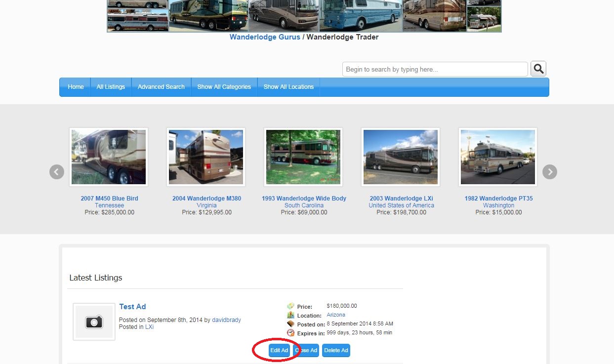The height and width of the screenshot is (364, 614).
Task: Click the davidbrady author link
Action: (x=226, y=320)
